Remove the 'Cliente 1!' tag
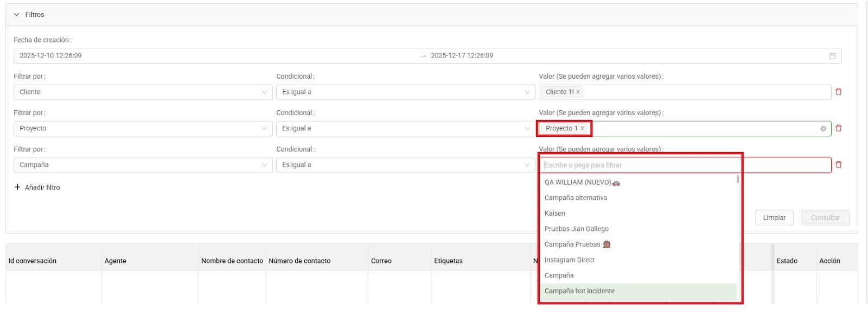The image size is (868, 321). [578, 92]
